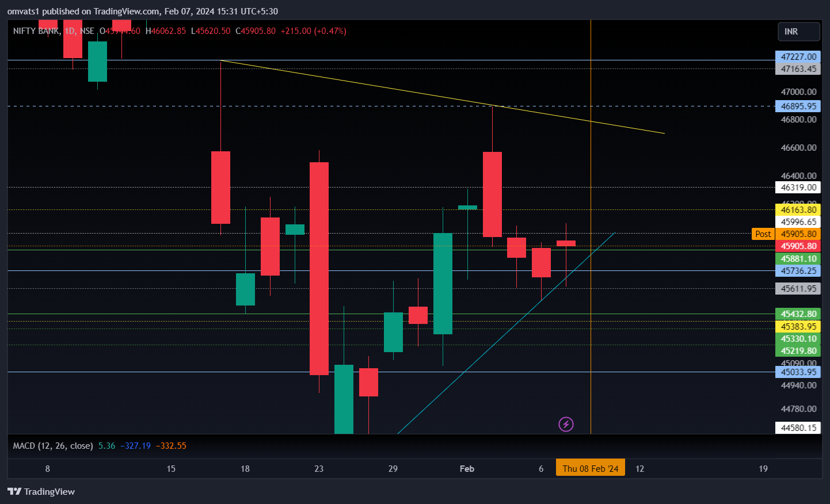Image resolution: width=830 pixels, height=504 pixels.
Task: Click the orange 45905.80 post-market label
Action: pyautogui.click(x=798, y=234)
